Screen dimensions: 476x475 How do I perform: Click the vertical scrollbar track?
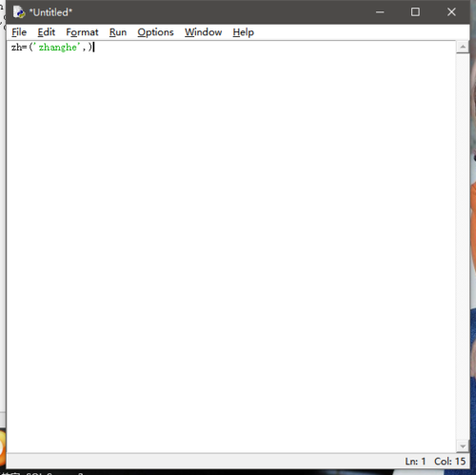[463, 247]
